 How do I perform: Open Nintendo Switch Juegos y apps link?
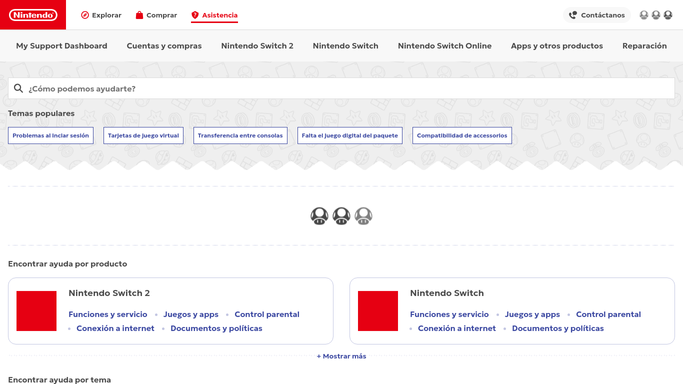[532, 314]
